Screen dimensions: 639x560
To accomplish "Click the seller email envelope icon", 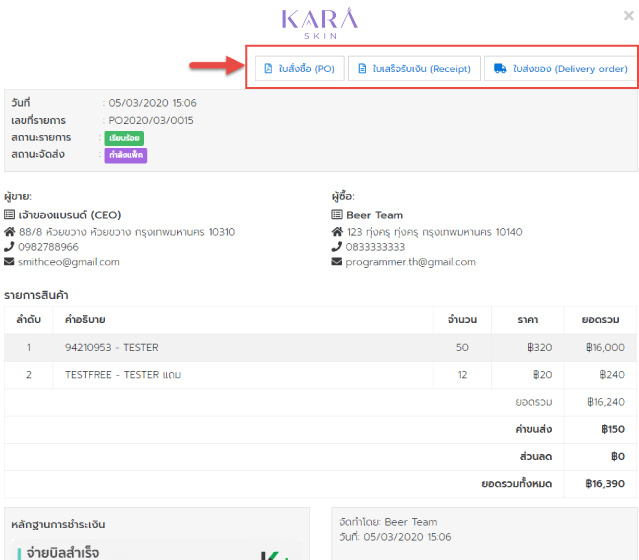I will [x=10, y=262].
